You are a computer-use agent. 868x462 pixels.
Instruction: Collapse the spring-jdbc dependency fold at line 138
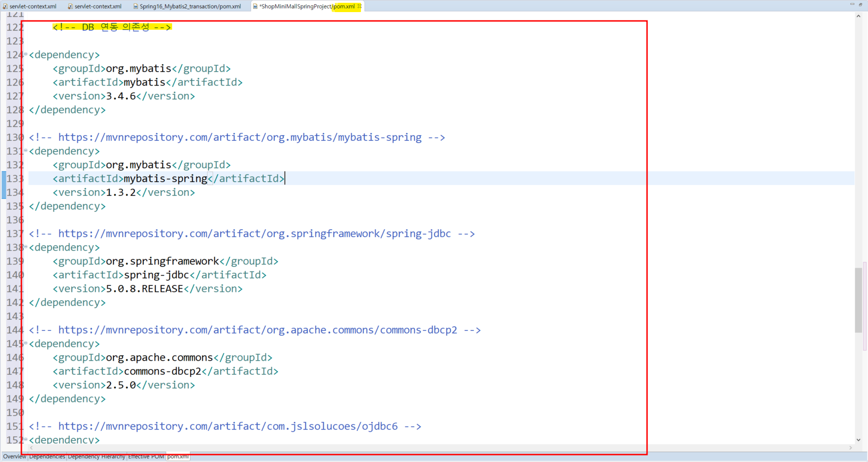(26, 246)
